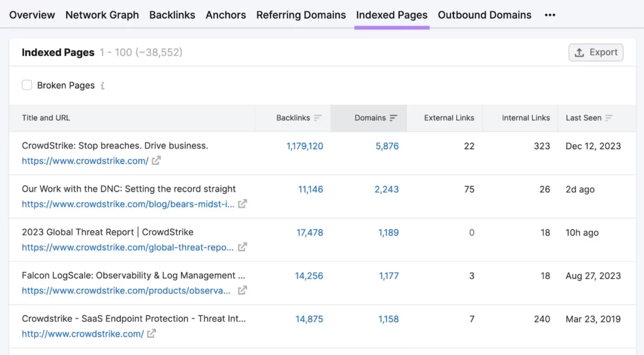Image resolution: width=644 pixels, height=355 pixels.
Task: Switch to the Overview tab
Action: click(32, 15)
